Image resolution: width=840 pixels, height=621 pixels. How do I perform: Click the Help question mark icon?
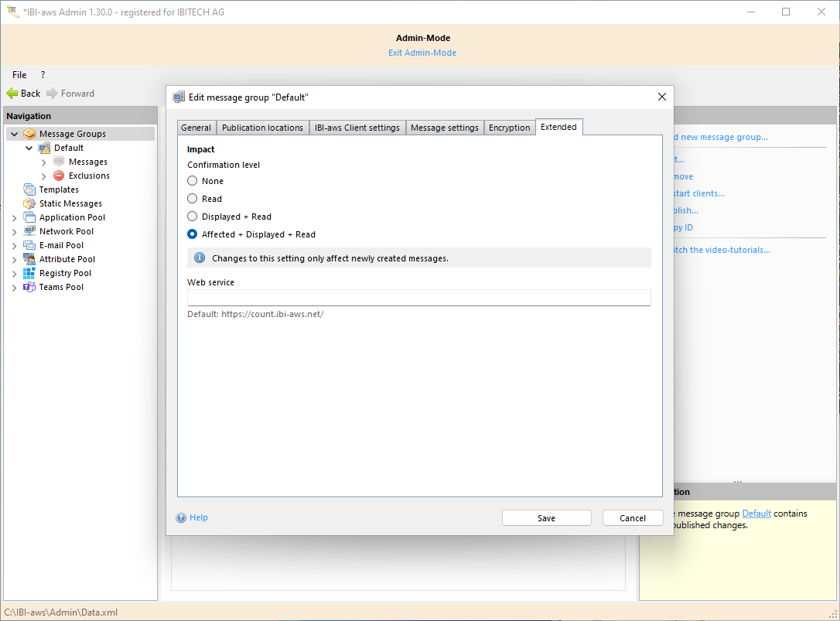tap(181, 518)
